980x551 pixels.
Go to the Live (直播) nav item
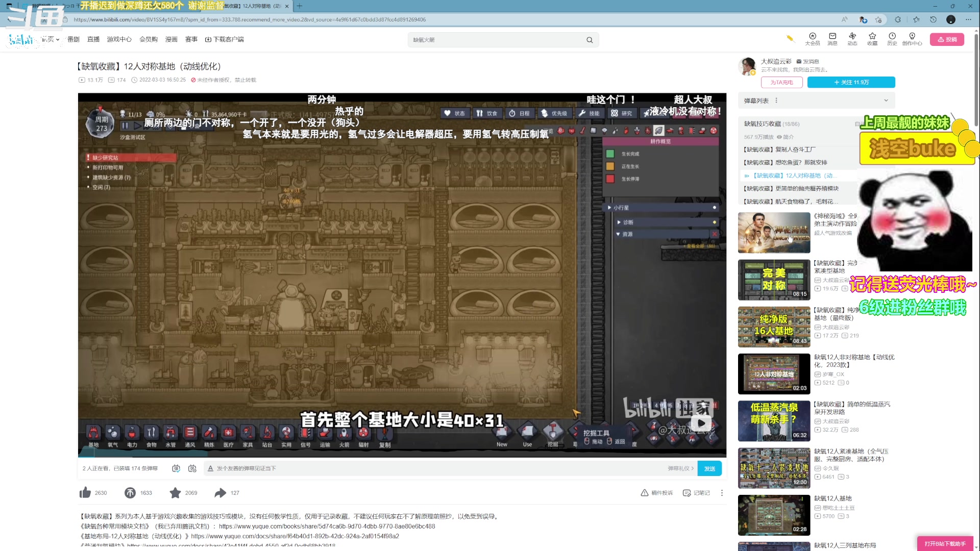coord(93,39)
